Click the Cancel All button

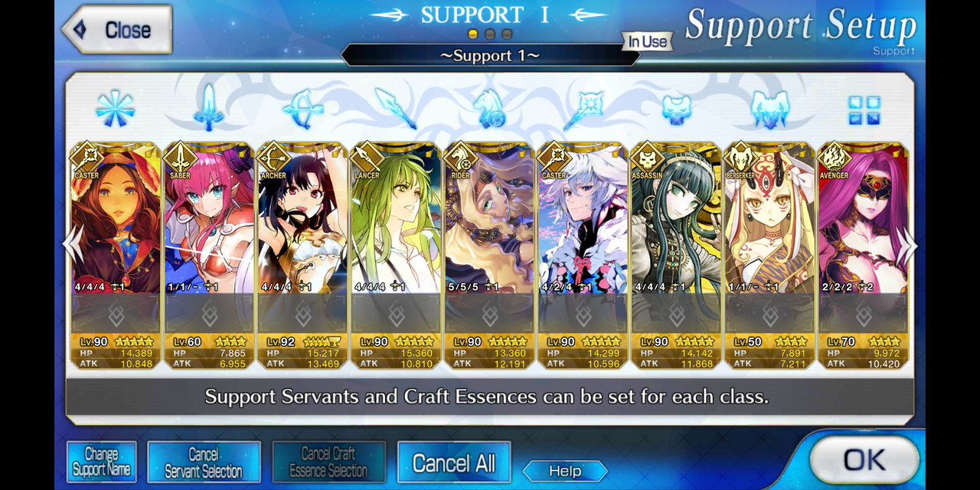pos(454,462)
